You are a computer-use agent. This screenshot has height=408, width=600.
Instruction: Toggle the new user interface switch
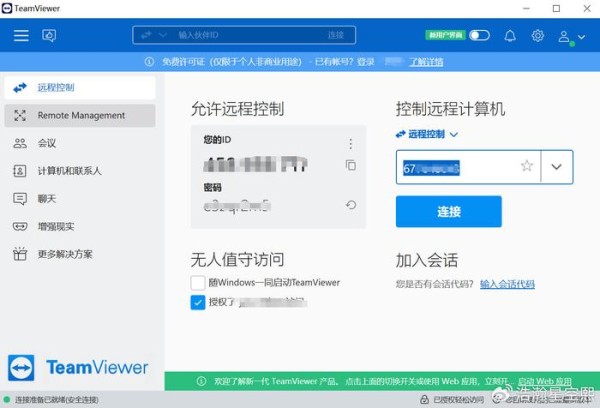479,36
